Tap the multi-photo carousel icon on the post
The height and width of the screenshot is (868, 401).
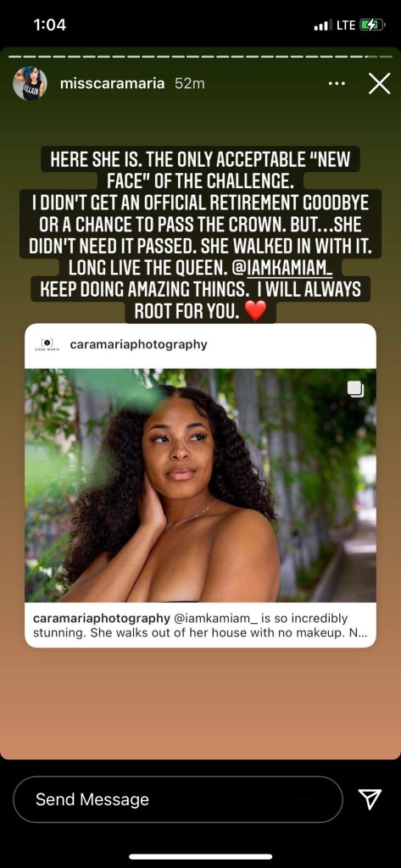coord(355,389)
